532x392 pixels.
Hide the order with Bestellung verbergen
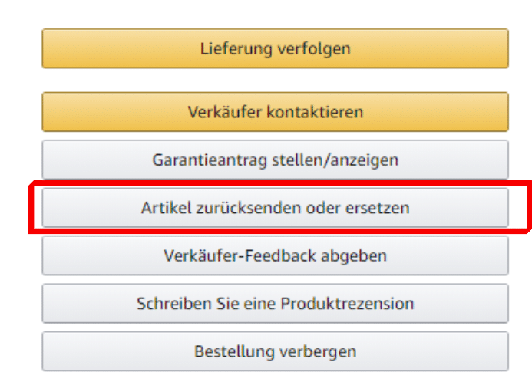pyautogui.click(x=275, y=351)
